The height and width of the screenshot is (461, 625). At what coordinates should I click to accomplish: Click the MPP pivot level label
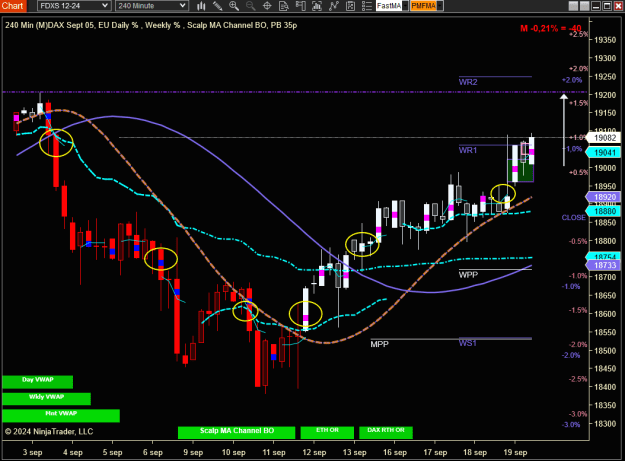[x=379, y=344]
